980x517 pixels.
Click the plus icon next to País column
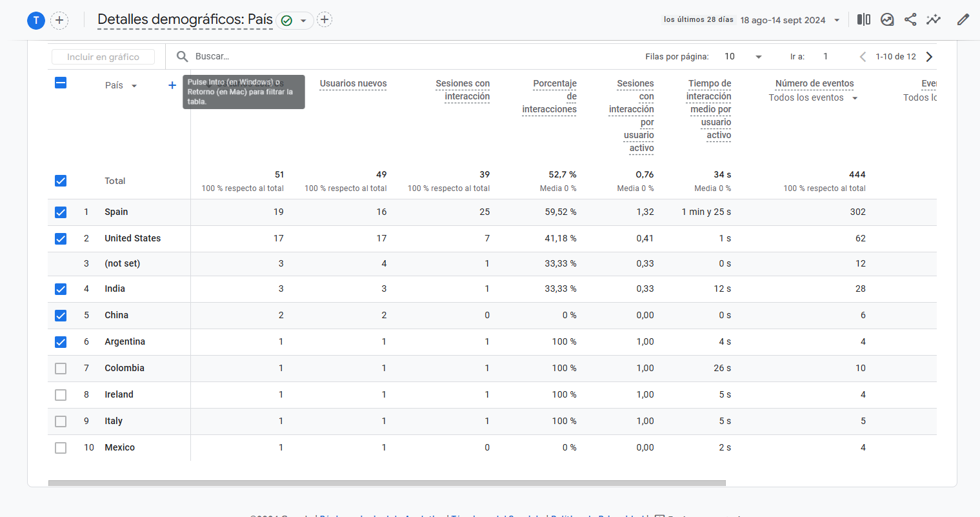[172, 85]
